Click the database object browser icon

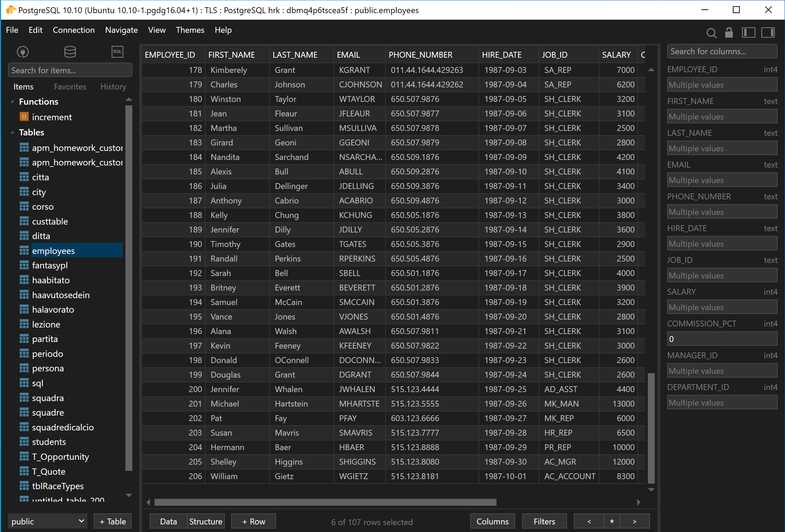(69, 52)
